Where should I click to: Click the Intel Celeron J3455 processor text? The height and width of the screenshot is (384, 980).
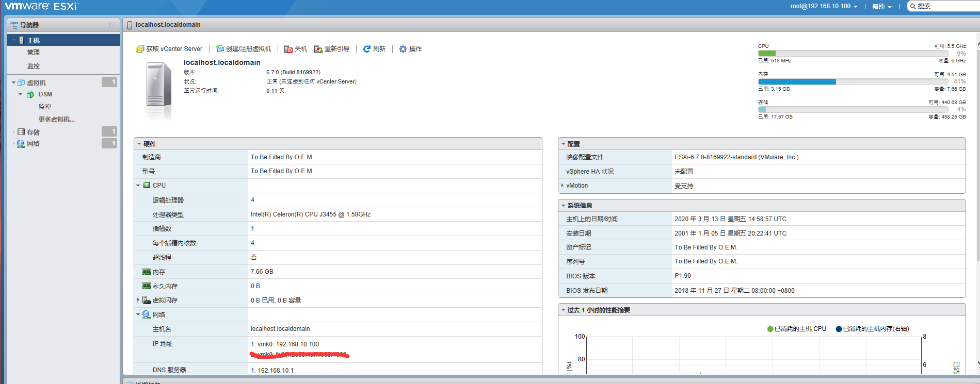click(x=311, y=214)
